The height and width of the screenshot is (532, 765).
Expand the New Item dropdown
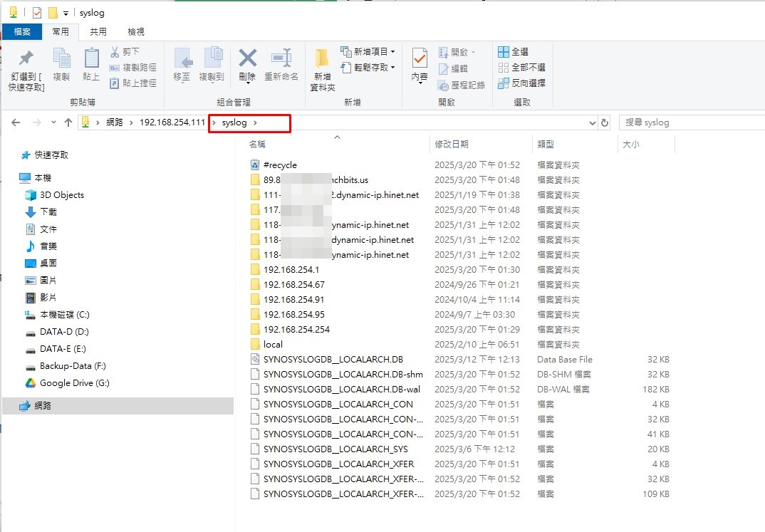click(369, 52)
